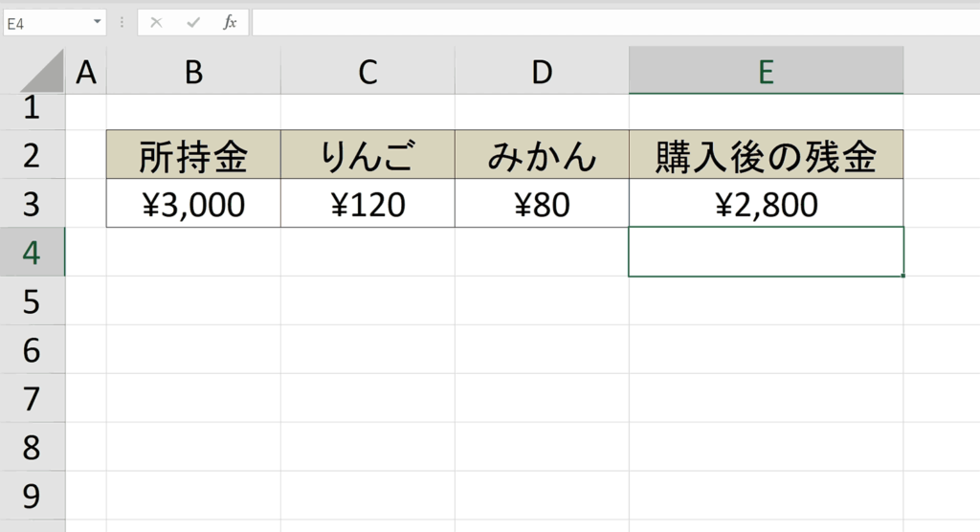Click cell containing ¥2,800
The width and height of the screenshot is (980, 532).
pos(766,205)
